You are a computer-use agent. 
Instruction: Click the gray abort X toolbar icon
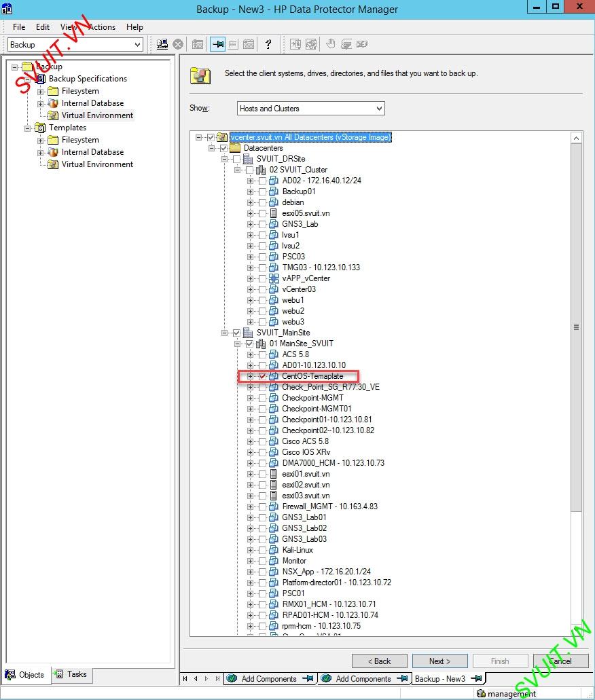tap(178, 44)
